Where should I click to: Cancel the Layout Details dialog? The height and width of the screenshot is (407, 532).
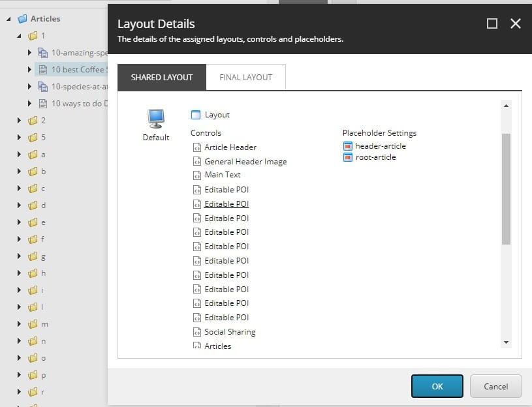point(495,386)
